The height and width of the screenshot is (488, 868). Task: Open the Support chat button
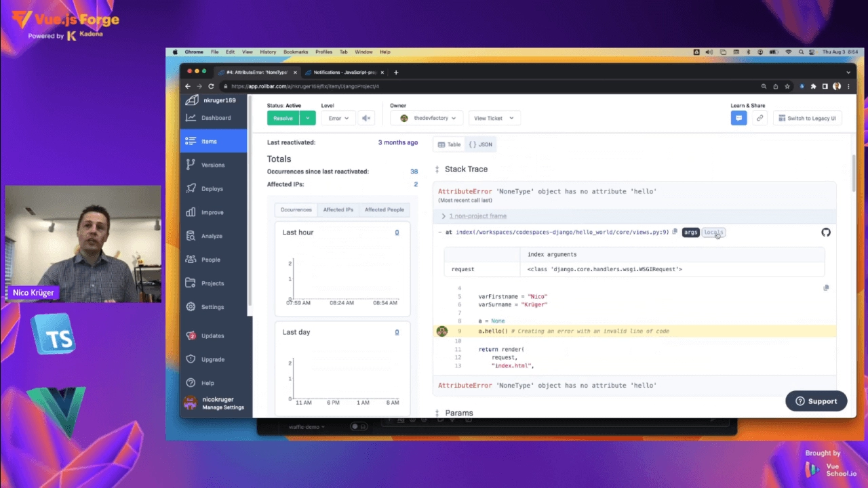[x=816, y=401]
